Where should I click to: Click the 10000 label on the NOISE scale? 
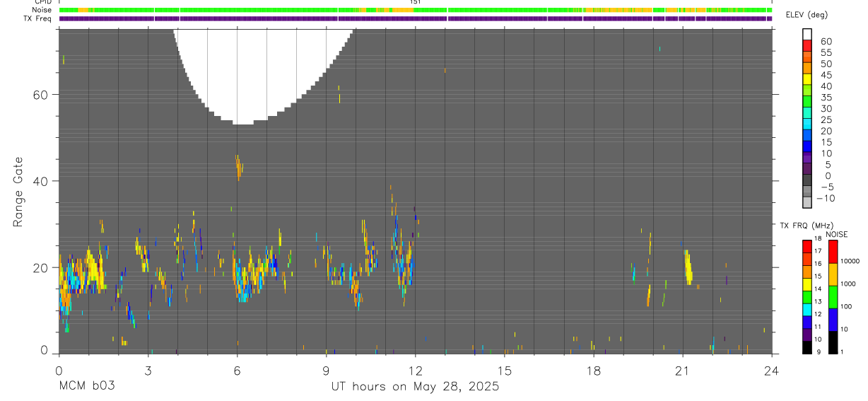tap(850, 262)
